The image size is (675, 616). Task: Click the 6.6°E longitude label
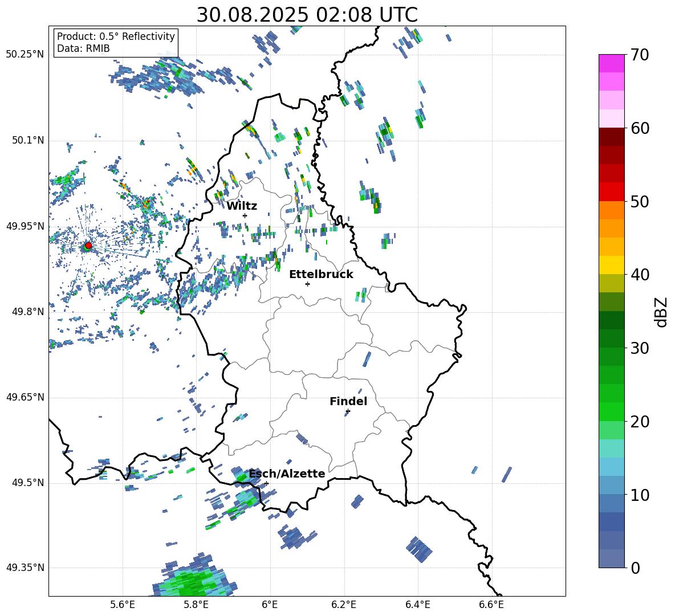coord(491,605)
